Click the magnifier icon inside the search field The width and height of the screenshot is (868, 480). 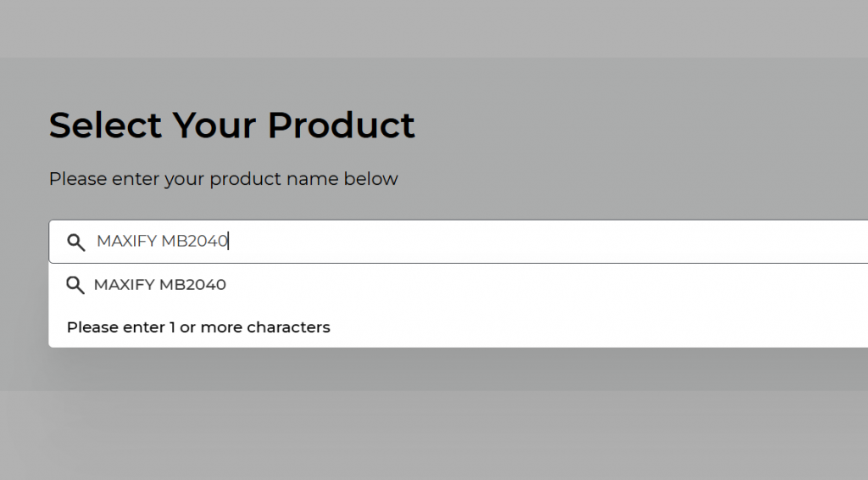(75, 242)
